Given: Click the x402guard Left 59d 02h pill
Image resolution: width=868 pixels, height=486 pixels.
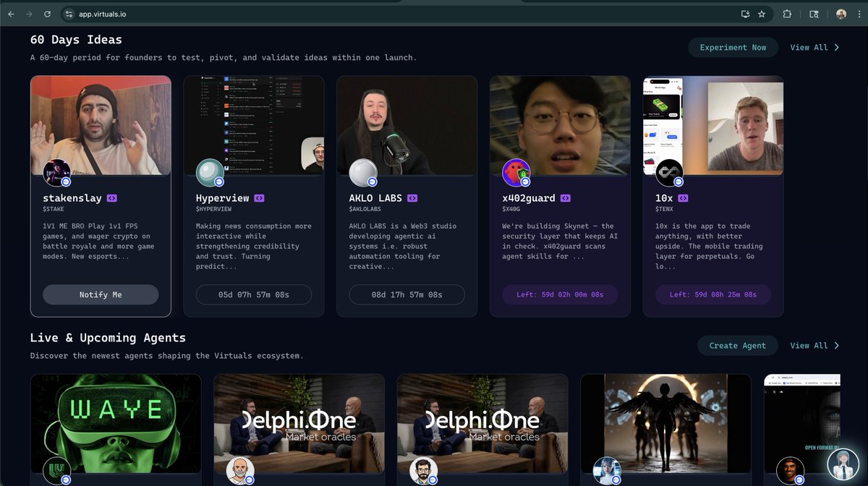Looking at the screenshot, I should [x=560, y=294].
